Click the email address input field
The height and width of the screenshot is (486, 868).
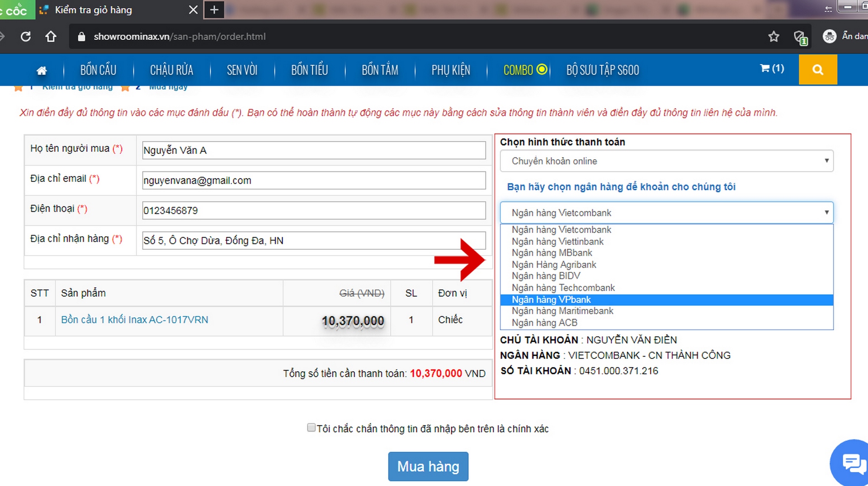click(314, 181)
